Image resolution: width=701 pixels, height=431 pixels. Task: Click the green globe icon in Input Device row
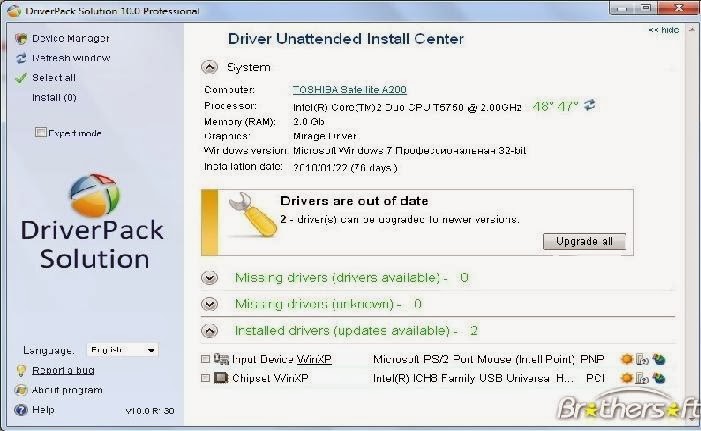coord(659,359)
